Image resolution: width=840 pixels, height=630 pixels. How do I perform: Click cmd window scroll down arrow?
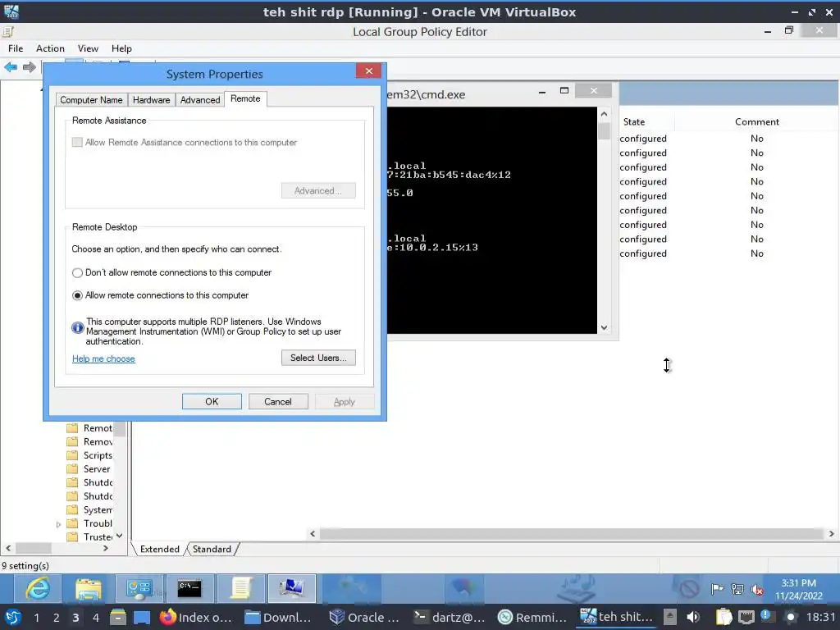tap(605, 327)
